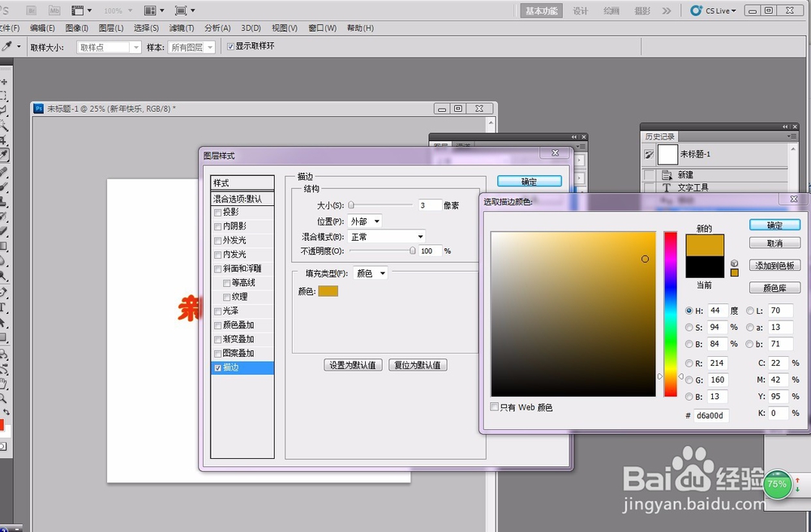Image resolution: width=811 pixels, height=532 pixels.
Task: Select the Eyedropper tool in the options bar
Action: (8, 46)
